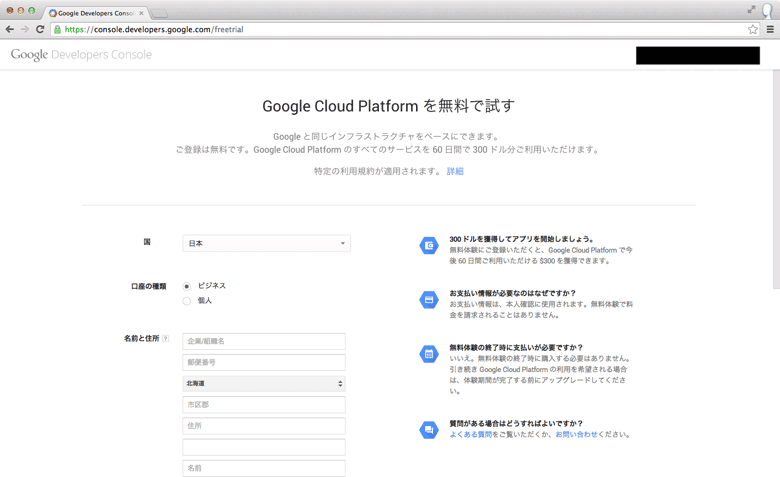The image size is (780, 477).
Task: Click the Google Developers Console logo
Action: click(x=81, y=54)
